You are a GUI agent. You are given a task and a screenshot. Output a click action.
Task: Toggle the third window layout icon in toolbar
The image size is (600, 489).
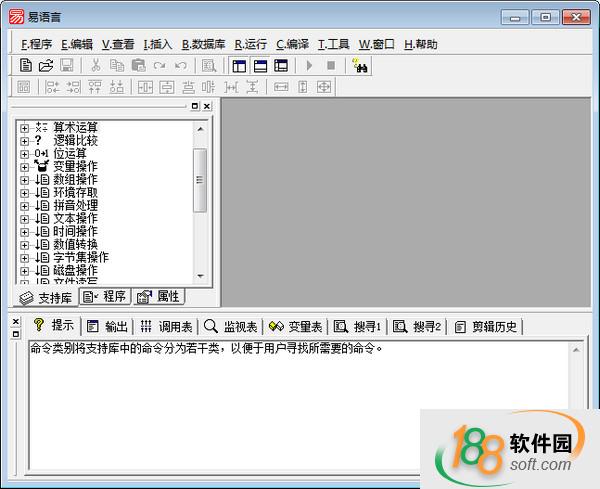(281, 66)
